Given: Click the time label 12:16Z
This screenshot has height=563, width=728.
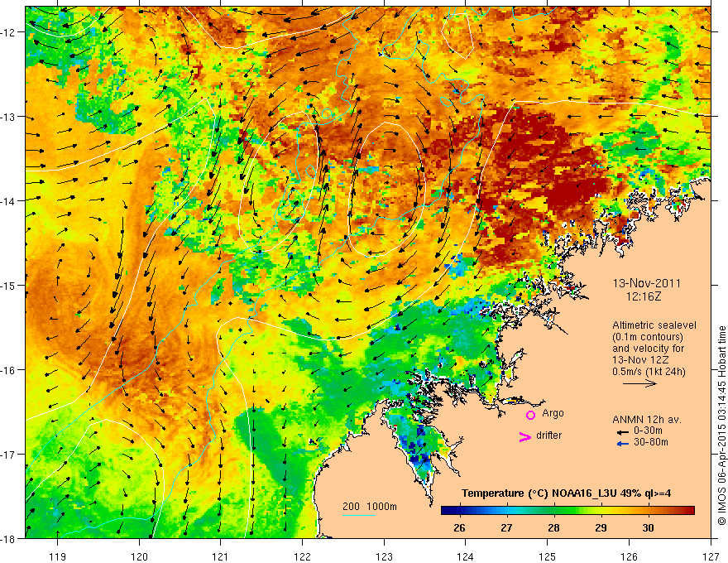Looking at the screenshot, I should pos(643,296).
